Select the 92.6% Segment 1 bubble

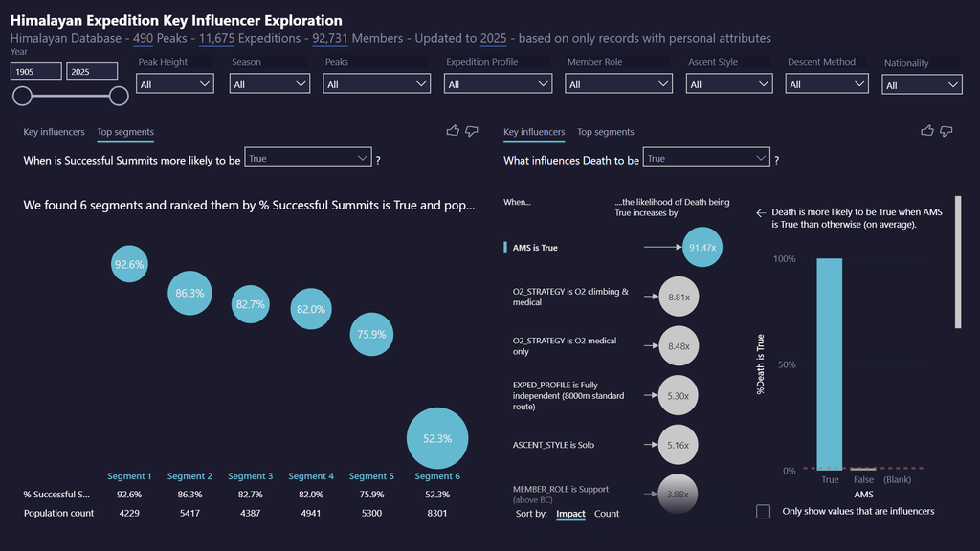[129, 264]
